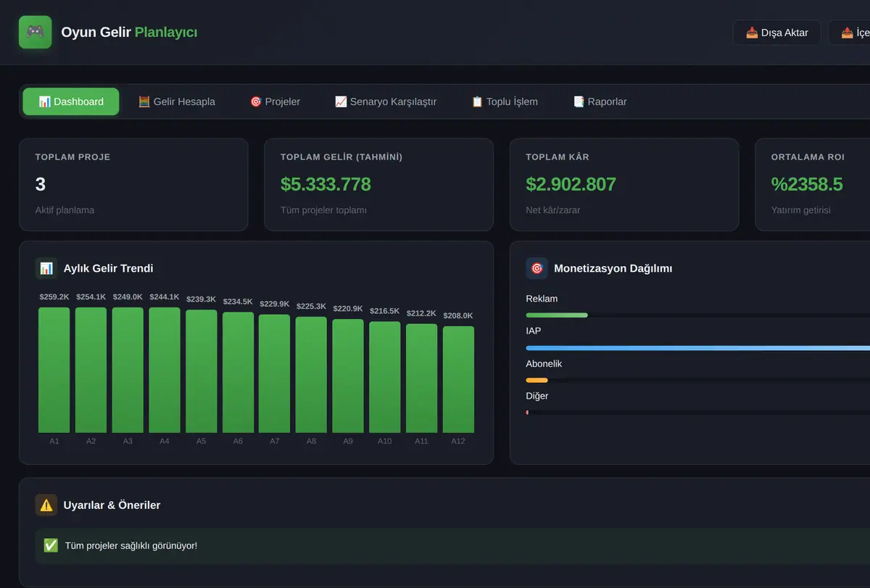Screen dimensions: 870x588
Task: Select the A2 bar in the revenue chart
Action: 91,370
